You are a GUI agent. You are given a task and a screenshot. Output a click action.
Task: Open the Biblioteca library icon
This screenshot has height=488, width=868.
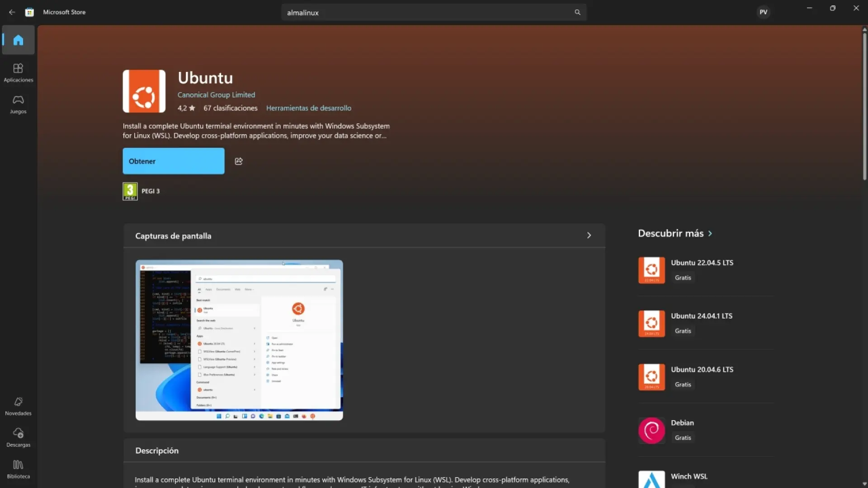(x=18, y=469)
